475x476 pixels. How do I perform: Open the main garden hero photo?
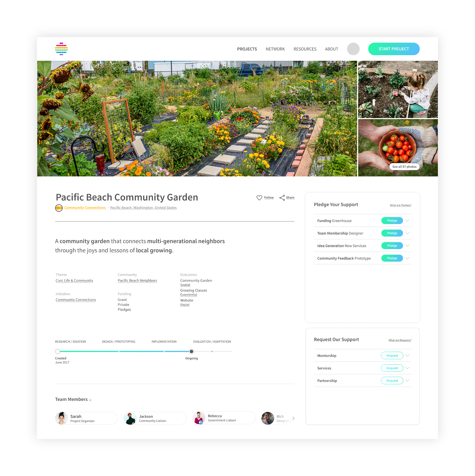click(197, 119)
